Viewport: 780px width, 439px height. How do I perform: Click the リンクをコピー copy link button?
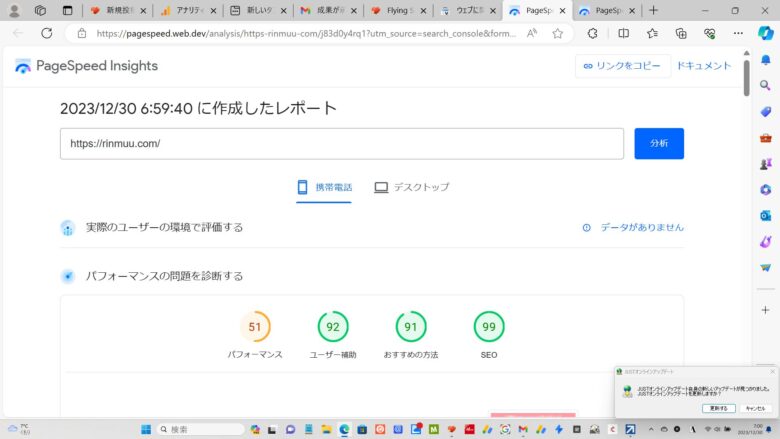point(621,66)
